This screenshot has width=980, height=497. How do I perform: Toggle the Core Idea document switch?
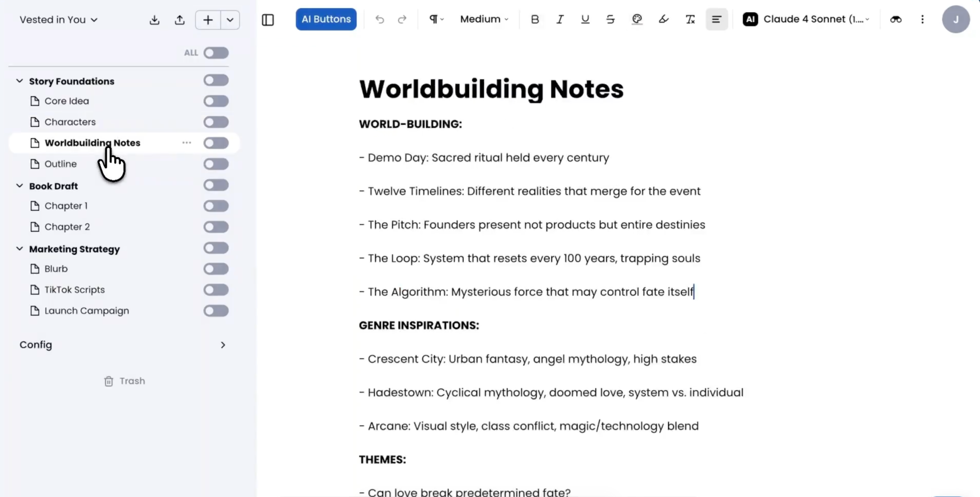216,101
